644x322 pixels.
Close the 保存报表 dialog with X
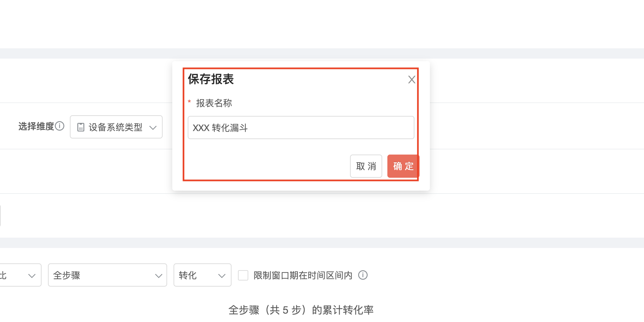pos(412,80)
